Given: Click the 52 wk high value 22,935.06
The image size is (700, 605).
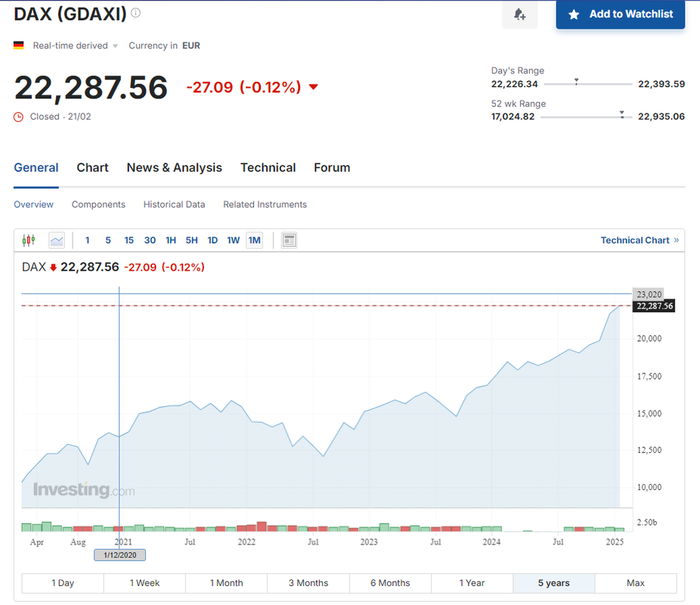Looking at the screenshot, I should tap(661, 116).
